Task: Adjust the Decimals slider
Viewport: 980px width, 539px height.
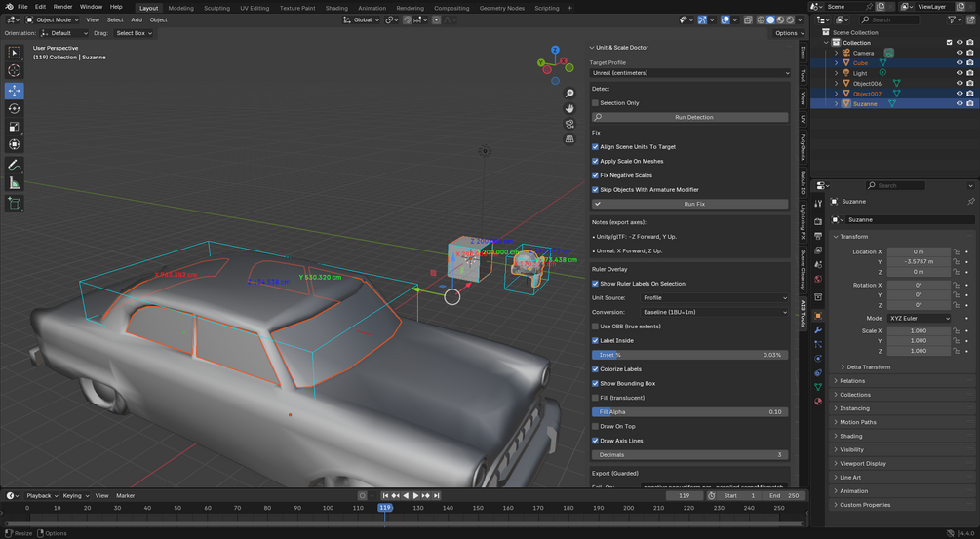Action: (x=690, y=455)
